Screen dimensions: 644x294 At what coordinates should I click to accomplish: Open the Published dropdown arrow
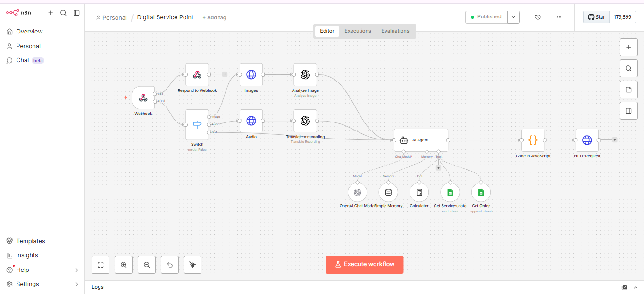513,17
